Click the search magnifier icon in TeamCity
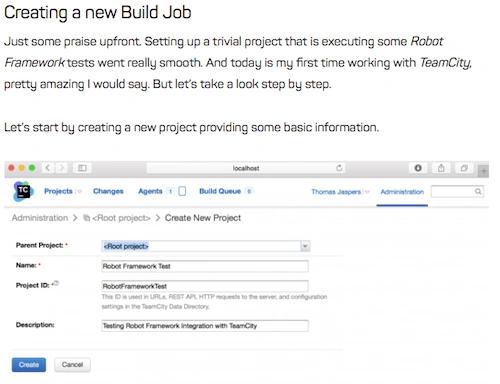Viewport: 500px width, 384px height. pos(478,191)
